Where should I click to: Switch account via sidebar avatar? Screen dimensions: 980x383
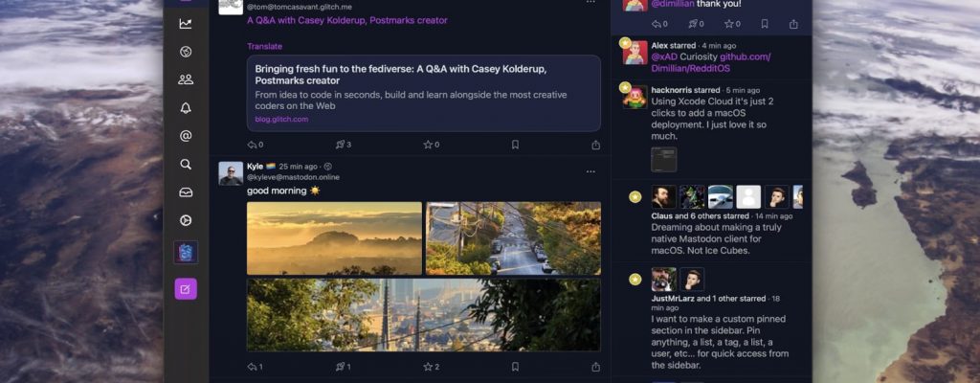186,252
